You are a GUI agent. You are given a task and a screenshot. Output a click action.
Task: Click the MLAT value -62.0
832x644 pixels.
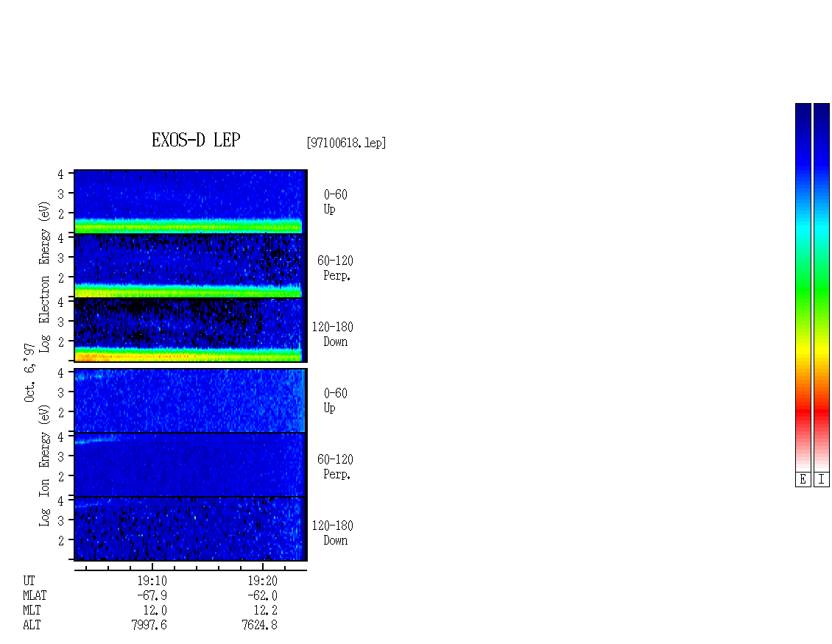pos(262,595)
